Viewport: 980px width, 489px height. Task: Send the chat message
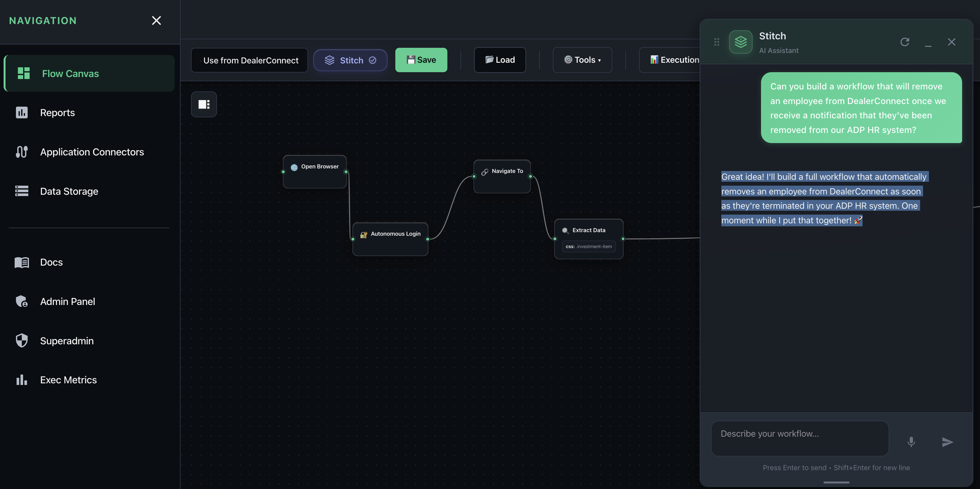click(x=947, y=442)
